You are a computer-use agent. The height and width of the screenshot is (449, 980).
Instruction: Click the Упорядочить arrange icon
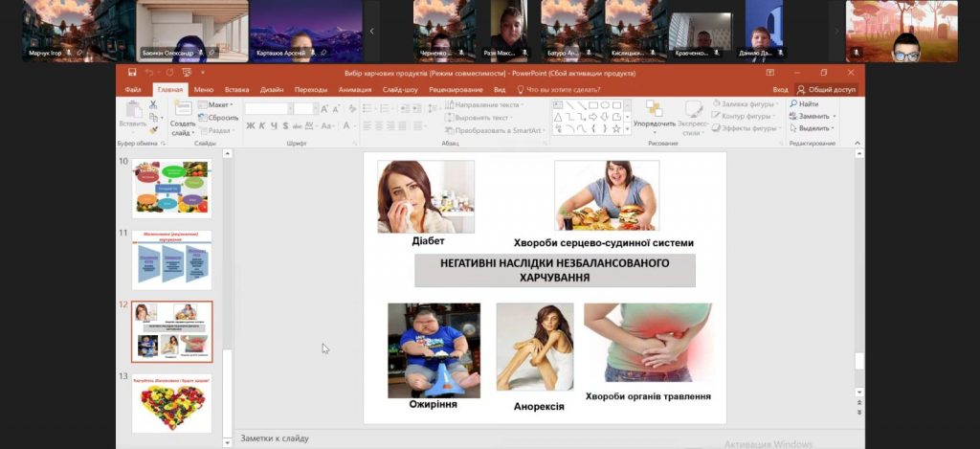click(x=654, y=109)
